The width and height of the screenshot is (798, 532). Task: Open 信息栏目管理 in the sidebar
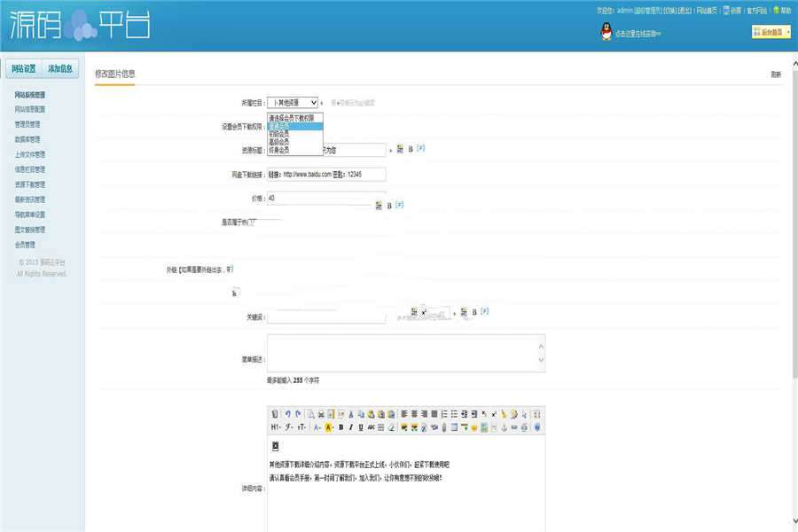[29, 169]
